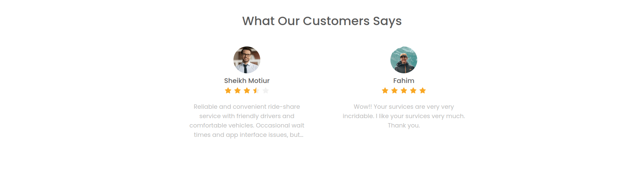Screen dimensions: 644x172
Task: Select the Sheikh Motiur name label
Action: (247, 81)
